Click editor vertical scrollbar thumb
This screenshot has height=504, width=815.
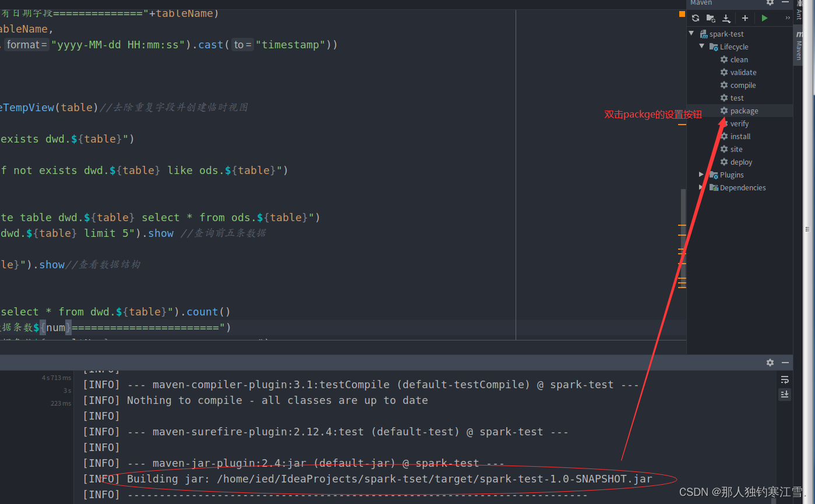click(x=683, y=239)
